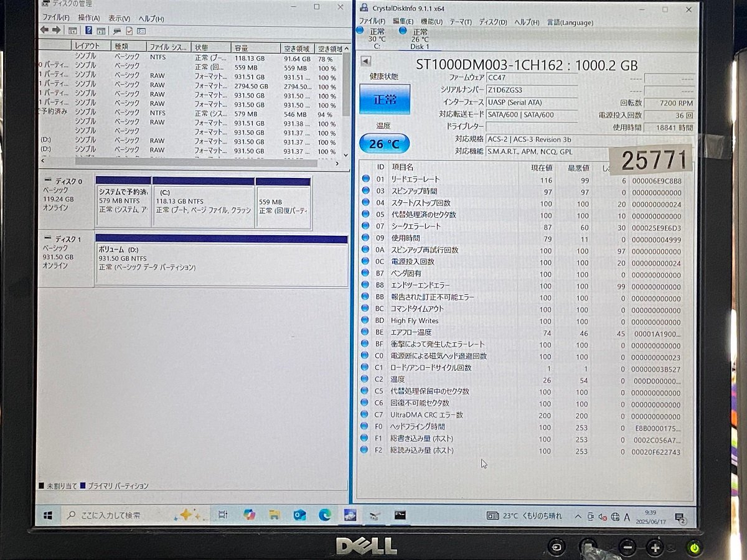Open Microsoft Edge from the taskbar
Viewport: 747px width, 560px height.
(324, 515)
